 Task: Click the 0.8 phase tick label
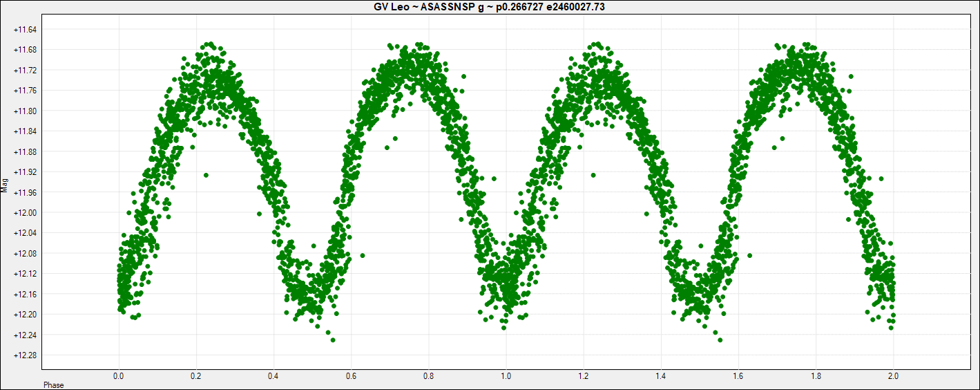point(428,377)
